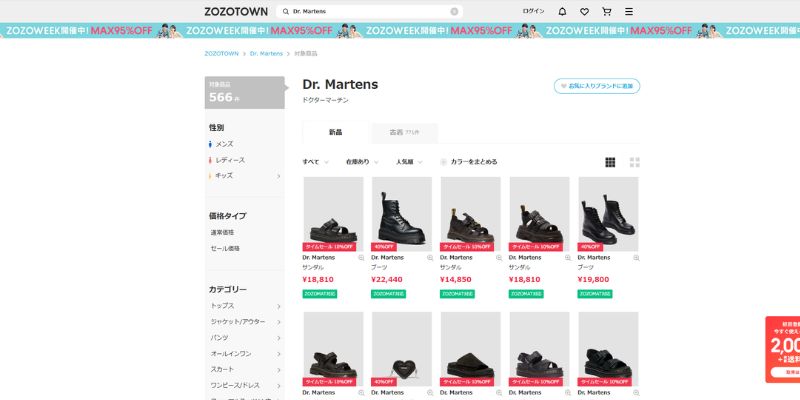
Task: Click ZOZOMATCH badge under ¥14,850
Action: [457, 294]
